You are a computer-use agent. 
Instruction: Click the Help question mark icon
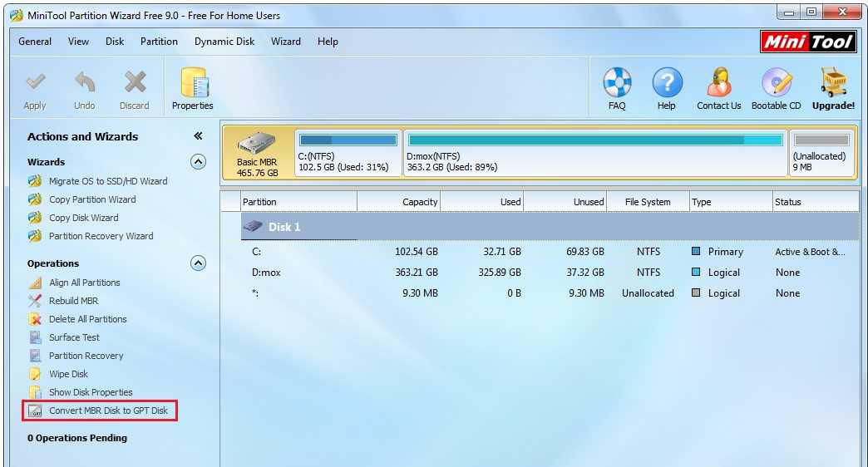click(667, 83)
